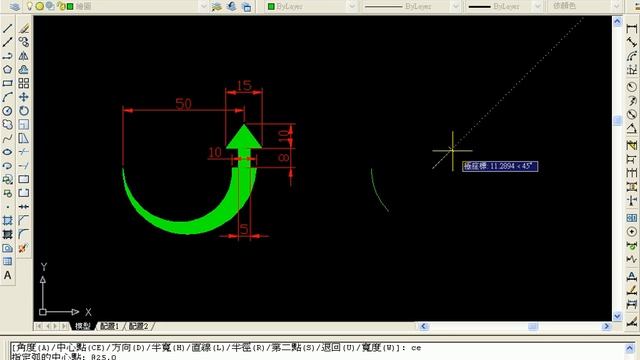Select the Point tool
Screen dimensions: 640x360
(7, 207)
